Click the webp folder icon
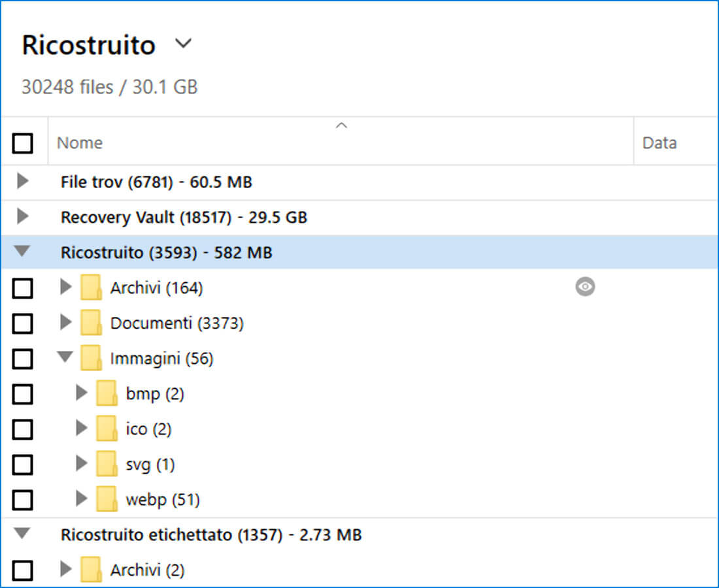 click(x=107, y=499)
